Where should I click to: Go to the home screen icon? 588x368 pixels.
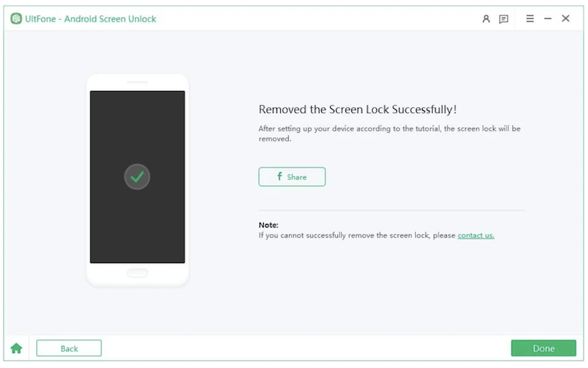click(16, 348)
